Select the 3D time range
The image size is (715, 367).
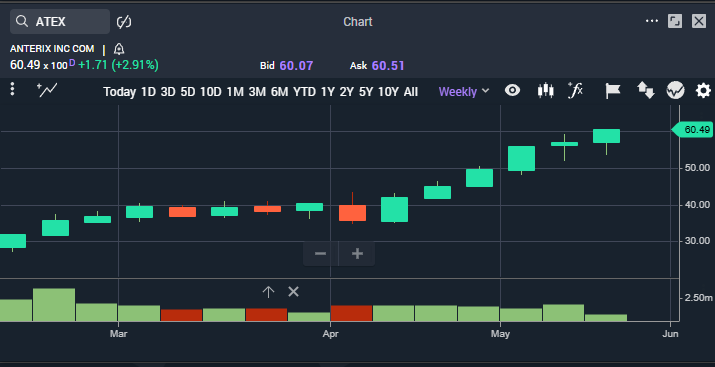click(168, 92)
